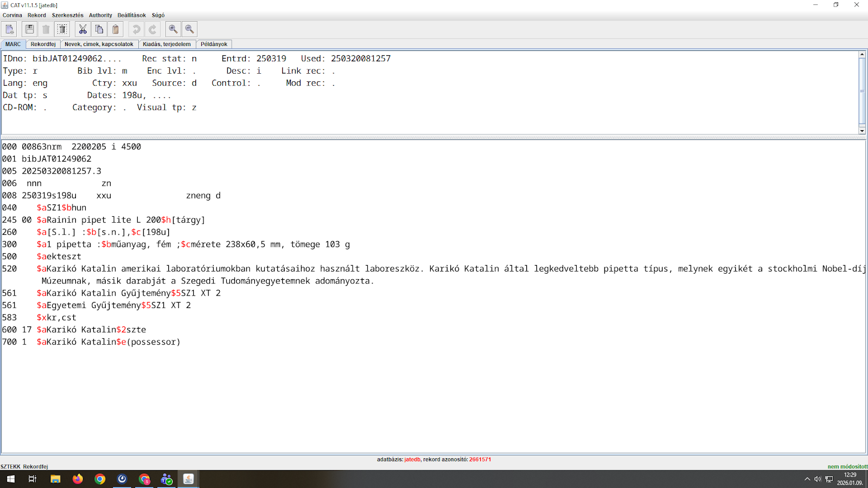Open File Explorer from the taskbar
The height and width of the screenshot is (488, 868).
click(55, 479)
